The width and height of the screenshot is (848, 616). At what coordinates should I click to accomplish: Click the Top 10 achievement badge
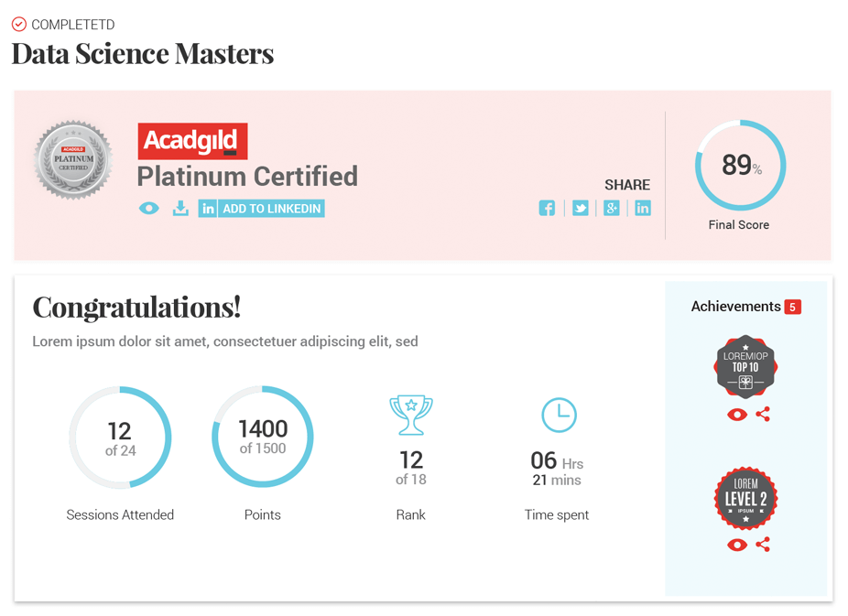[x=745, y=366]
